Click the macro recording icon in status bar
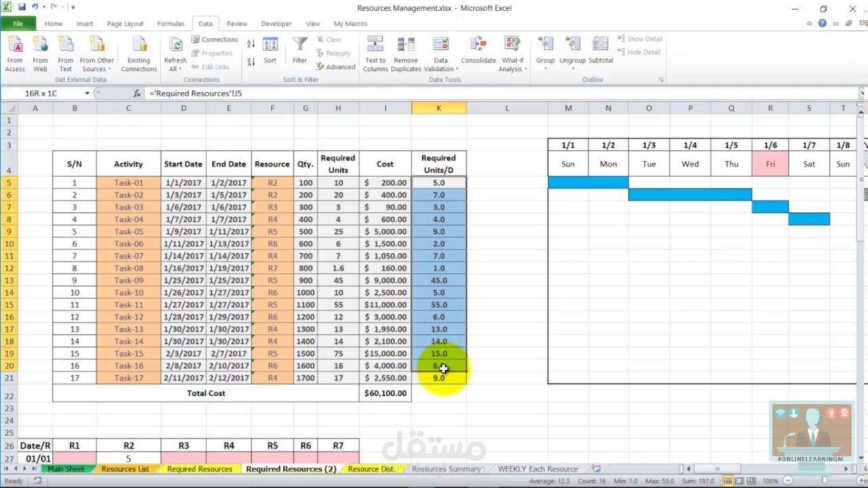Viewport: 868px width, 488px height. pos(37,481)
